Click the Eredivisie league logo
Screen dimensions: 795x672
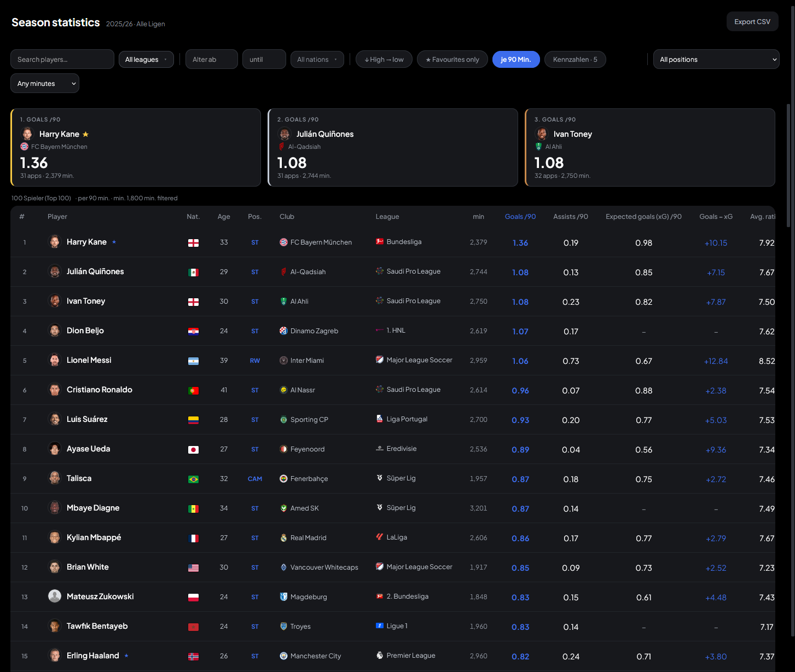[x=380, y=448]
